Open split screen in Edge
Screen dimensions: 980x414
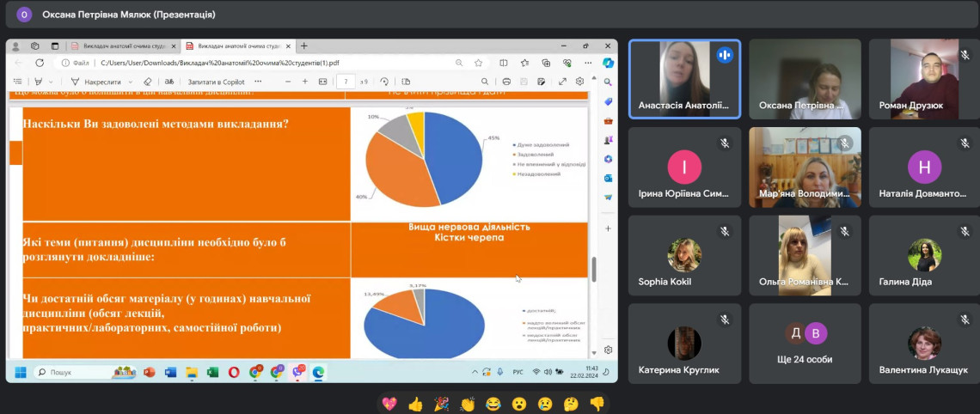pyautogui.click(x=504, y=63)
